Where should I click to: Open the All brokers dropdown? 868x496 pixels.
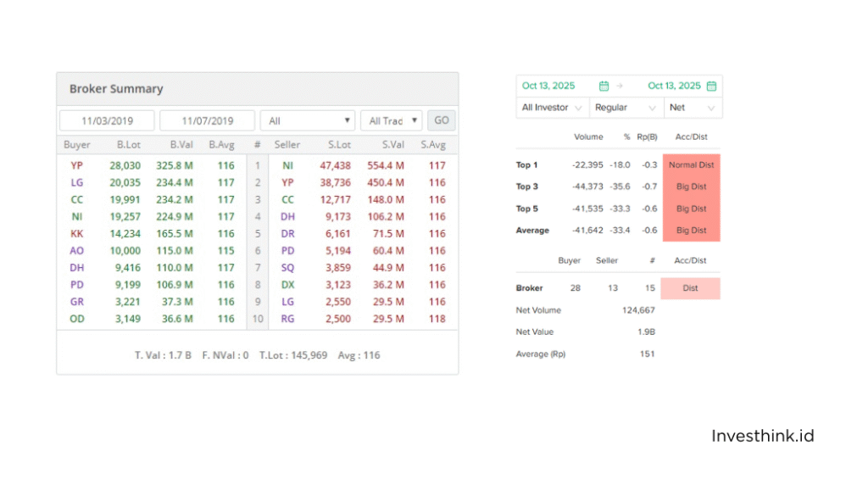307,121
